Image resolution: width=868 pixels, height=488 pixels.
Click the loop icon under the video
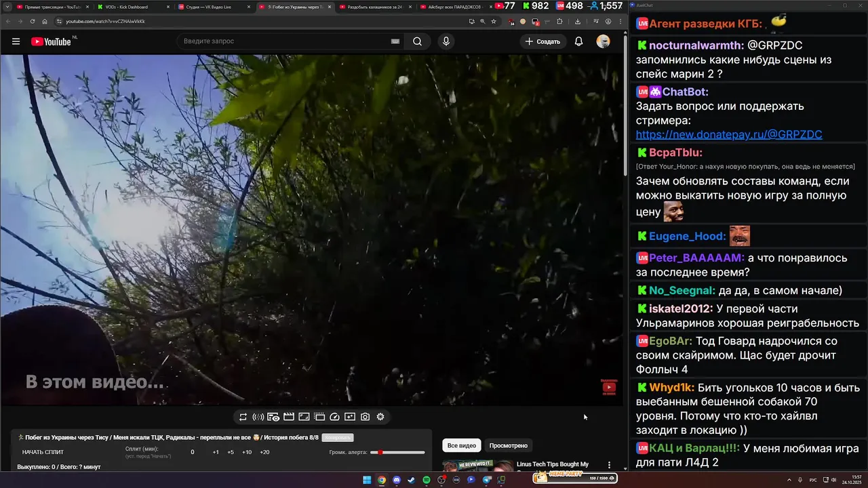243,417
